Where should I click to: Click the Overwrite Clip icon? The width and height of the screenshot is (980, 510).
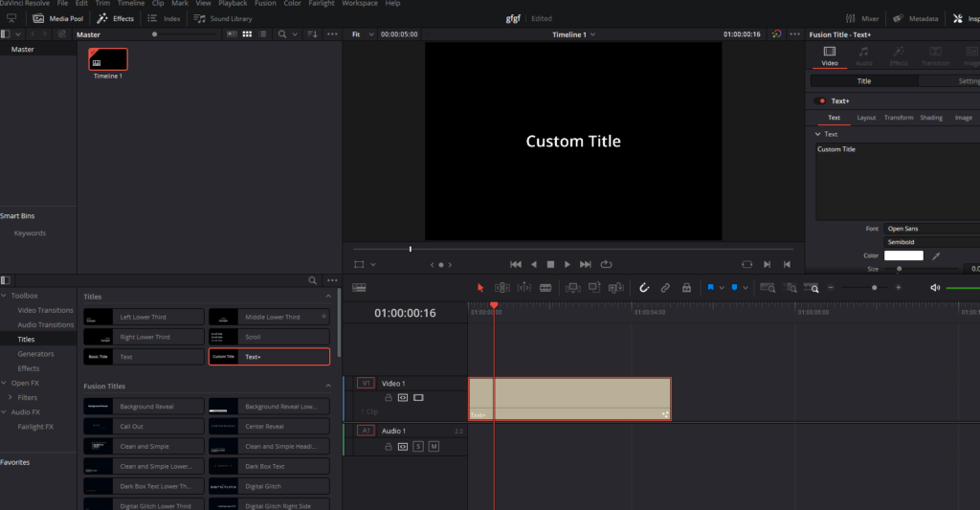594,287
